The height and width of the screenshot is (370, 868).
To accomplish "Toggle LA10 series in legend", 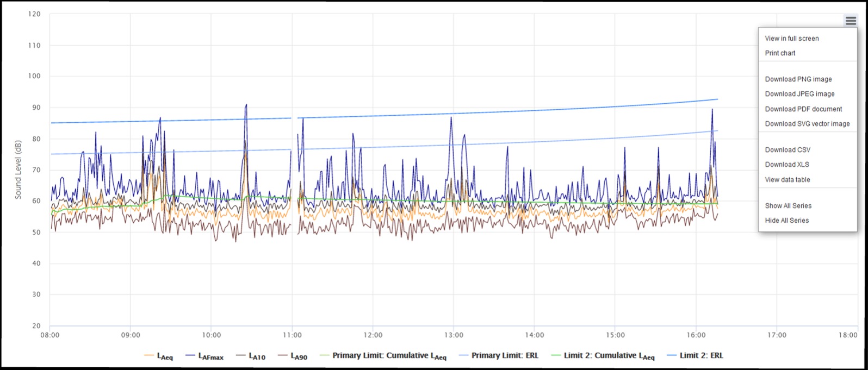I will pos(251,356).
